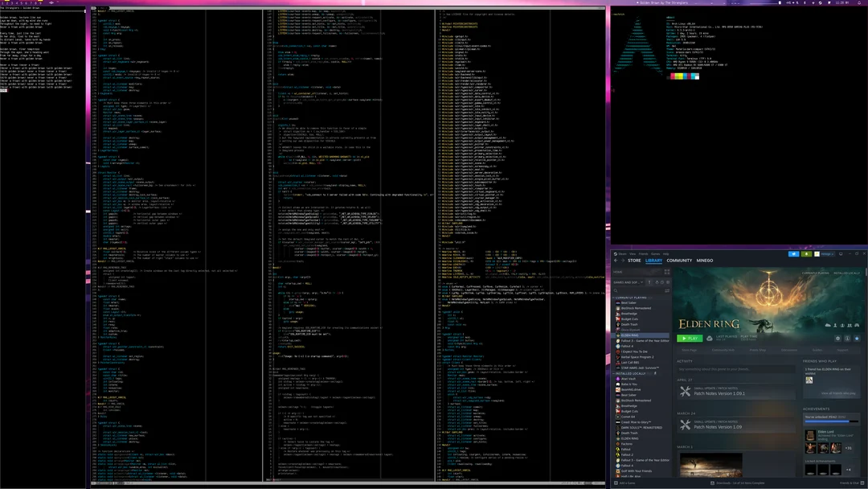The image size is (868, 489).
Task: Open Downloads via the green arrow icon
Action: [806, 254]
